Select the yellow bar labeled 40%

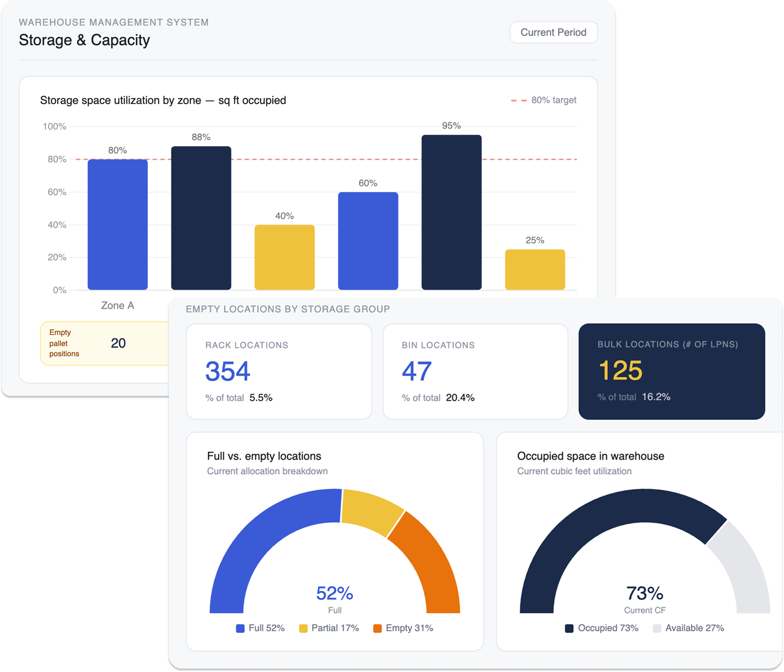coord(285,257)
